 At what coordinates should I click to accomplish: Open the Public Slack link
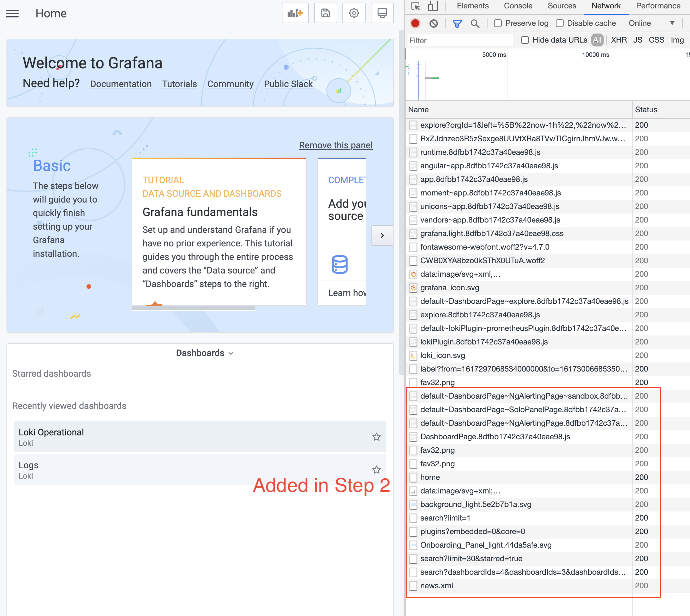pyautogui.click(x=288, y=84)
